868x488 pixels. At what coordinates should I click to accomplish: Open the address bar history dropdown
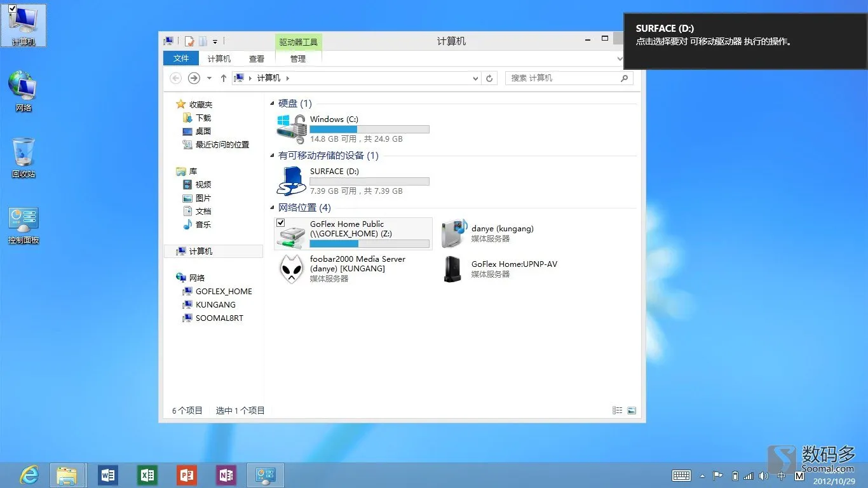click(475, 78)
